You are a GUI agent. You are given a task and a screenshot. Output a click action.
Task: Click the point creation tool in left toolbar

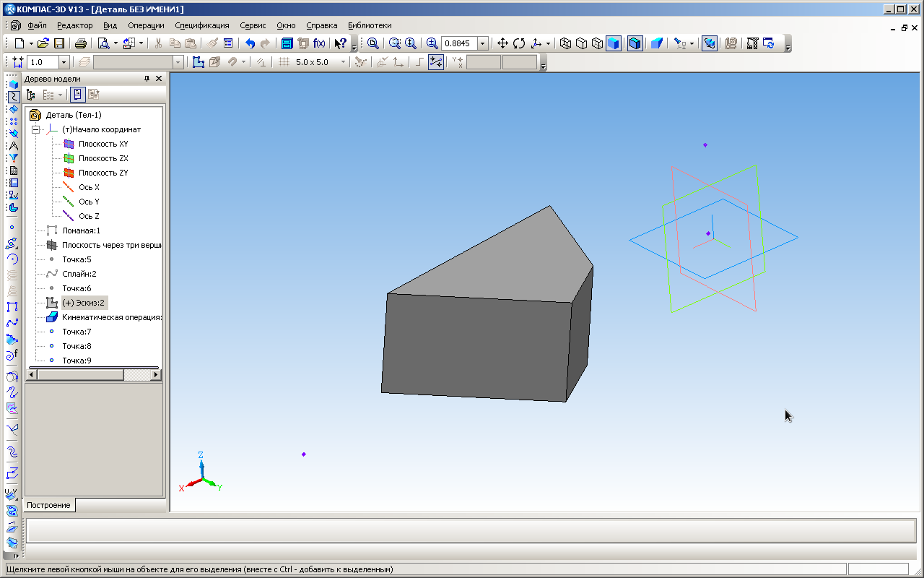[x=12, y=227]
